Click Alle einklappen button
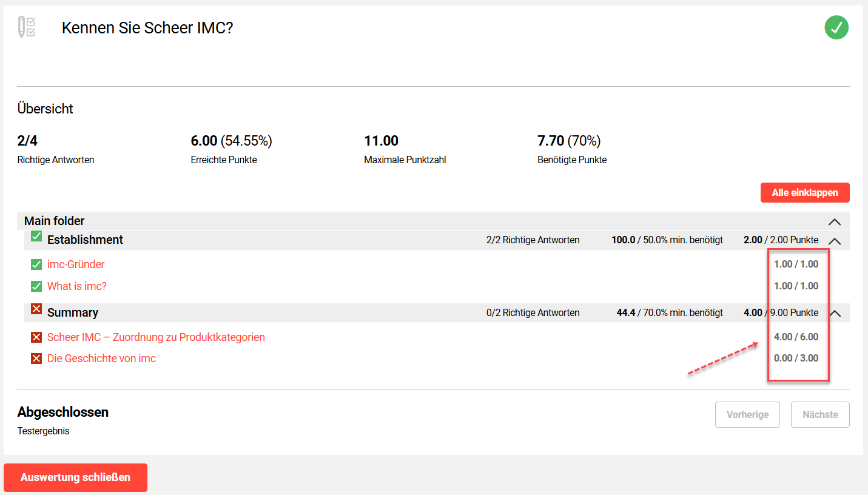The height and width of the screenshot is (495, 868). [805, 192]
